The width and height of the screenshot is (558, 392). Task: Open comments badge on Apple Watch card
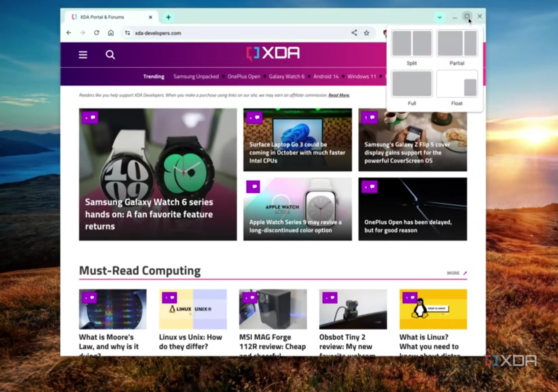pyautogui.click(x=253, y=187)
